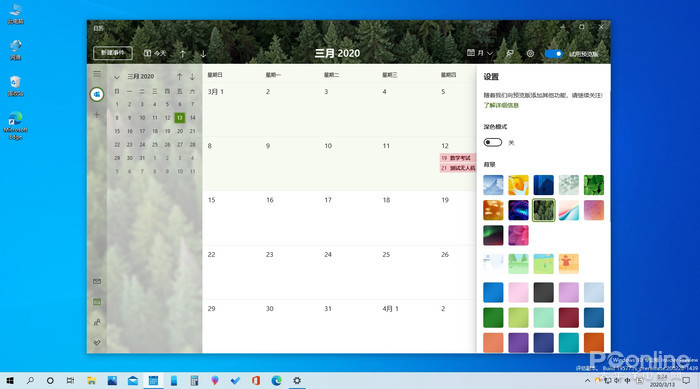This screenshot has width=700, height=389.
Task: Select day 17 cell in month grid
Action: pyautogui.click(x=348, y=218)
